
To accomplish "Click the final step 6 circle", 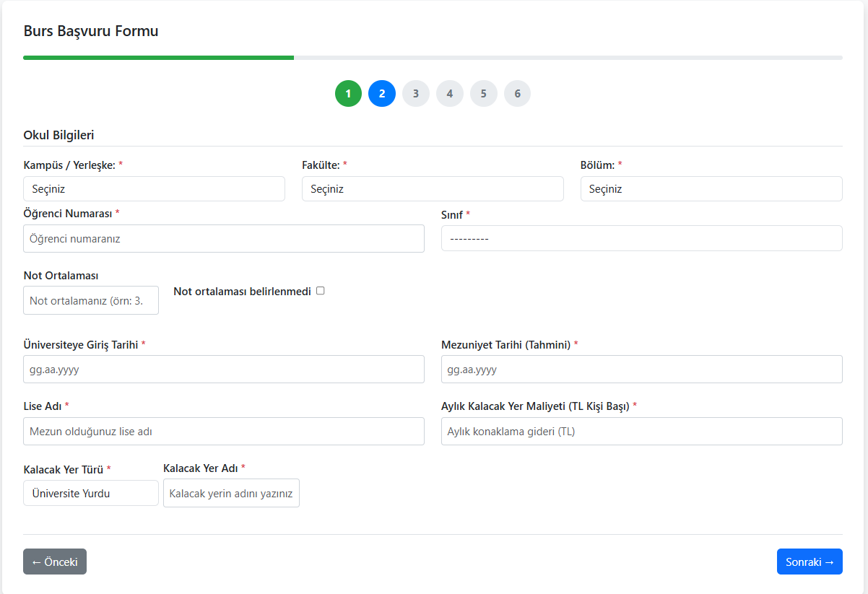I will 517,93.
